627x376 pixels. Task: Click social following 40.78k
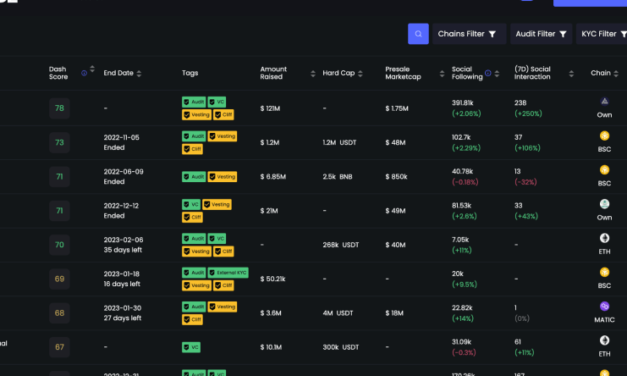[462, 172]
